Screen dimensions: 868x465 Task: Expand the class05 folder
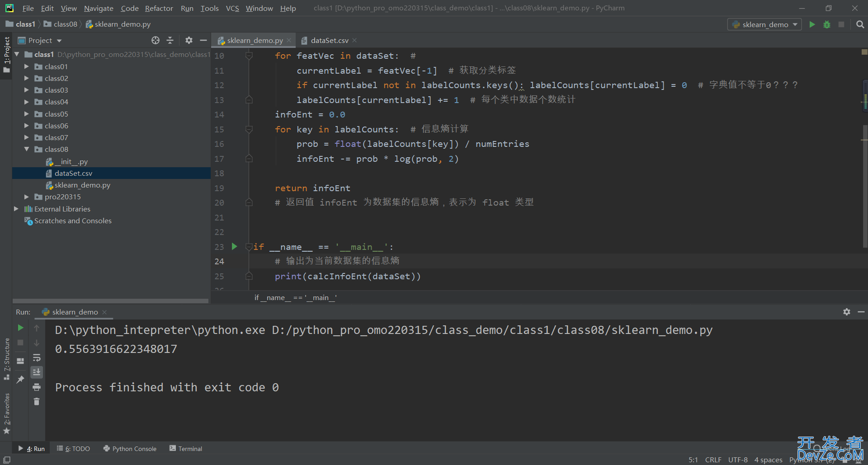[x=27, y=114]
